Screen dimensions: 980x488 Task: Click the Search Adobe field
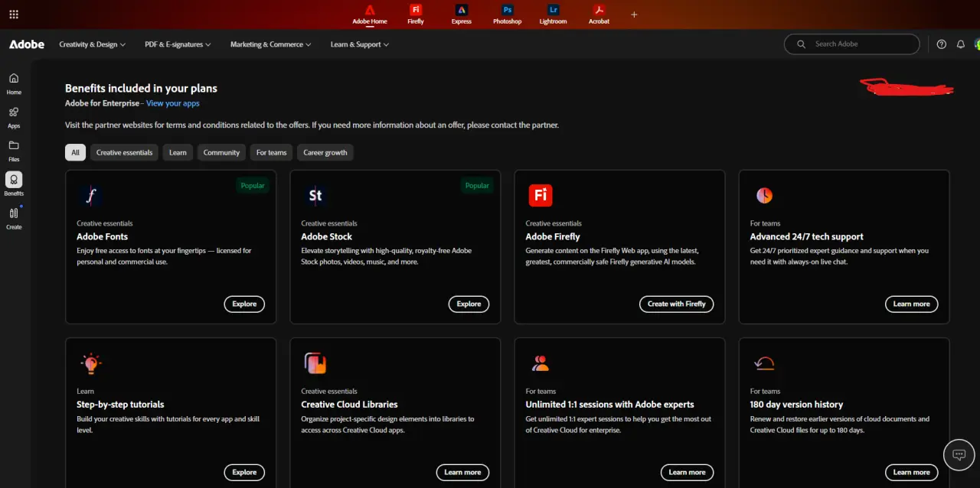click(852, 44)
